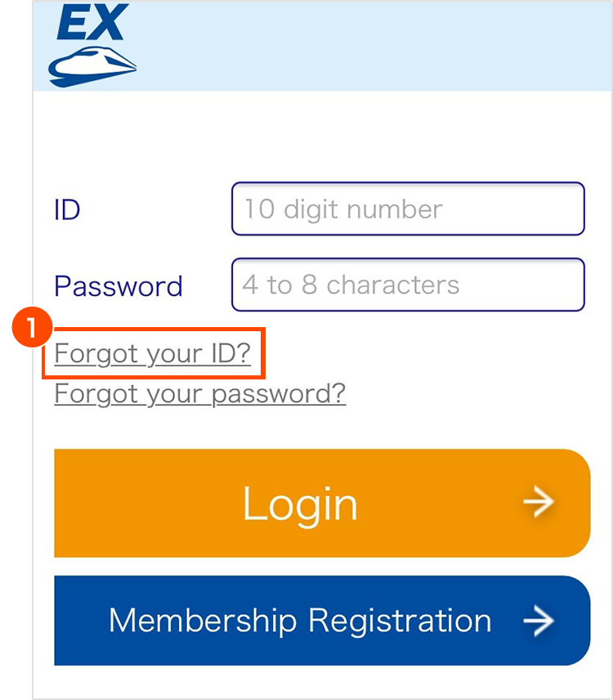Click the Shinkansen train icon
Screen dimensions: 613x700
[x=92, y=66]
